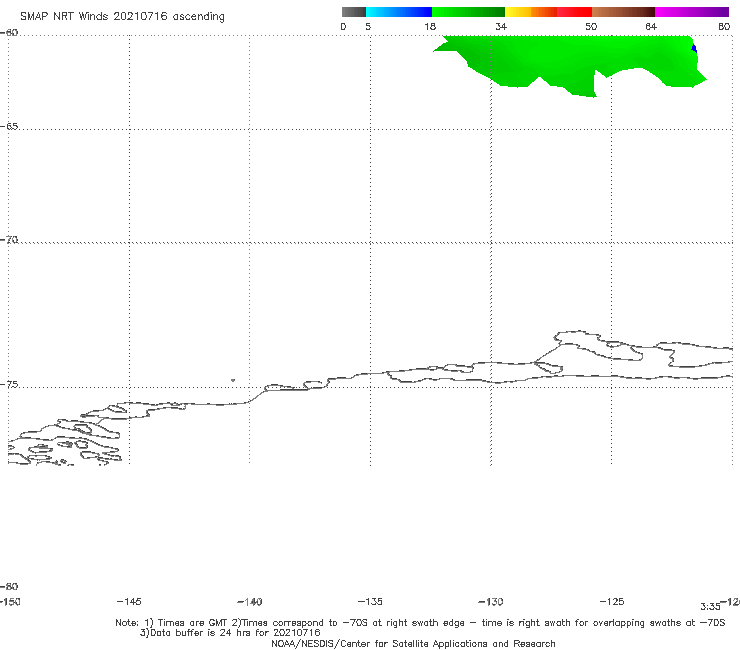This screenshot has height=650, width=740.
Task: Click the color bar label "50"
Action: coord(591,26)
